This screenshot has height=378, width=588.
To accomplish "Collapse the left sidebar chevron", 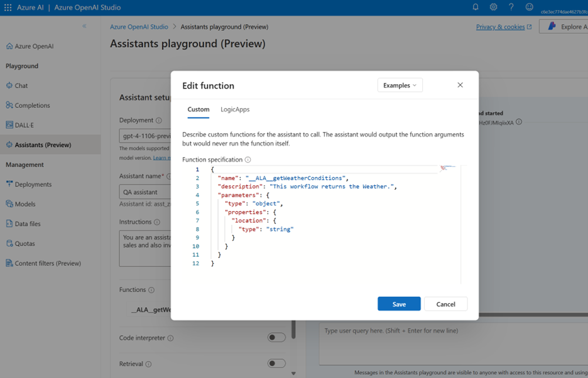I will [84, 26].
